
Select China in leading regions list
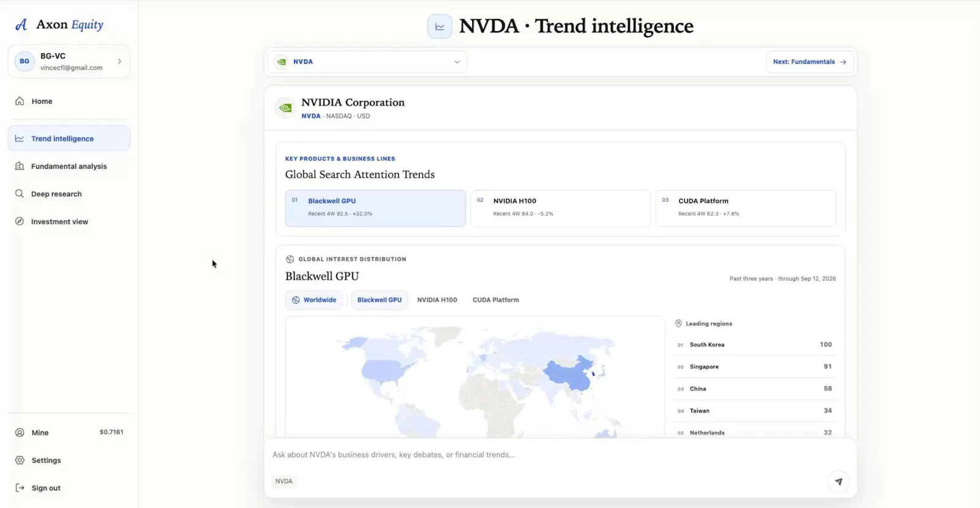[x=755, y=389]
